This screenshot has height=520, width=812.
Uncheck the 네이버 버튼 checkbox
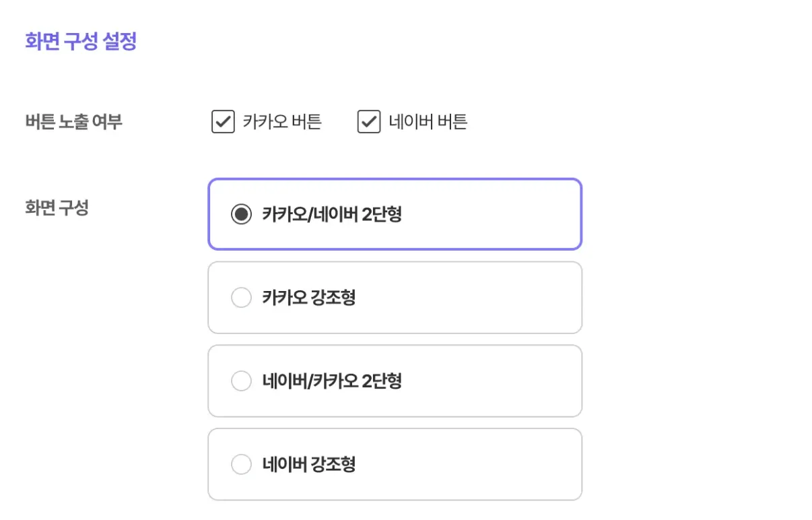pos(369,122)
